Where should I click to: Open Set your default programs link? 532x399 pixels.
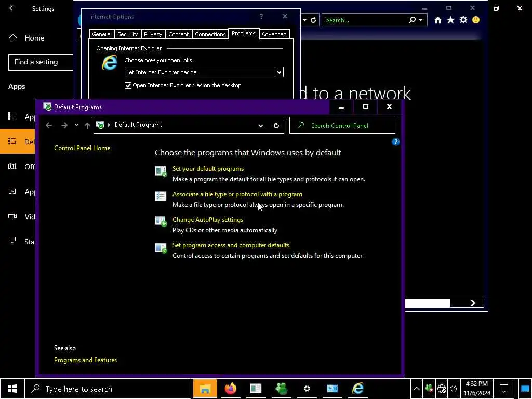pyautogui.click(x=208, y=169)
